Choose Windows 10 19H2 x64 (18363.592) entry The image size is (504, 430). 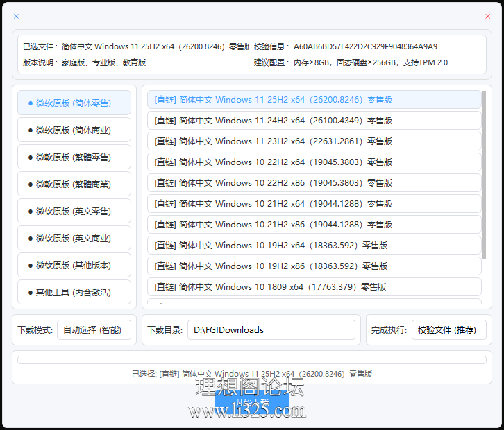coord(314,246)
